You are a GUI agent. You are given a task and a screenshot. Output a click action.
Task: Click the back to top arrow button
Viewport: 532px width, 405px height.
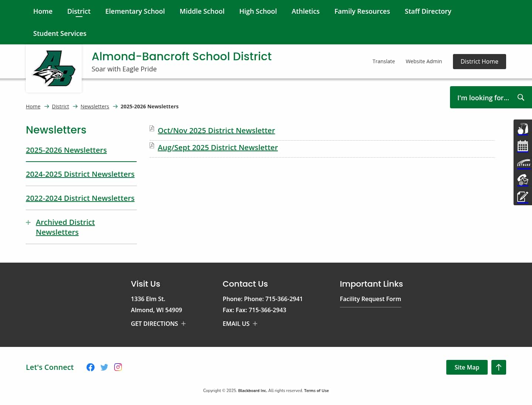pos(498,367)
